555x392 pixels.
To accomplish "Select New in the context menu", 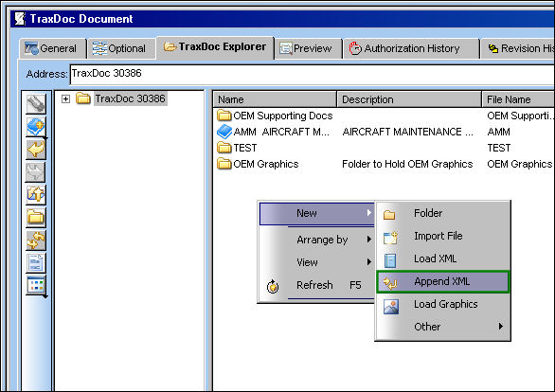I will (316, 213).
